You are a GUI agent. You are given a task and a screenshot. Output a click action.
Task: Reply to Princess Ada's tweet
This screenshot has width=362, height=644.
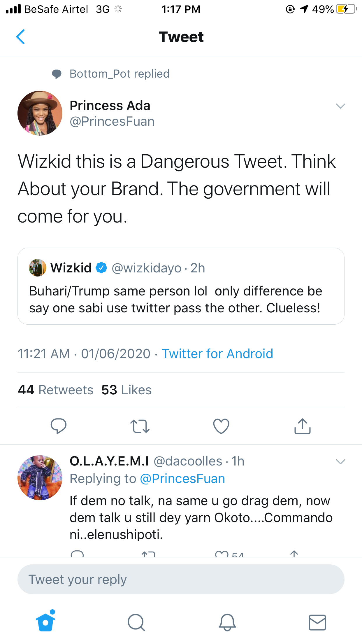[58, 426]
